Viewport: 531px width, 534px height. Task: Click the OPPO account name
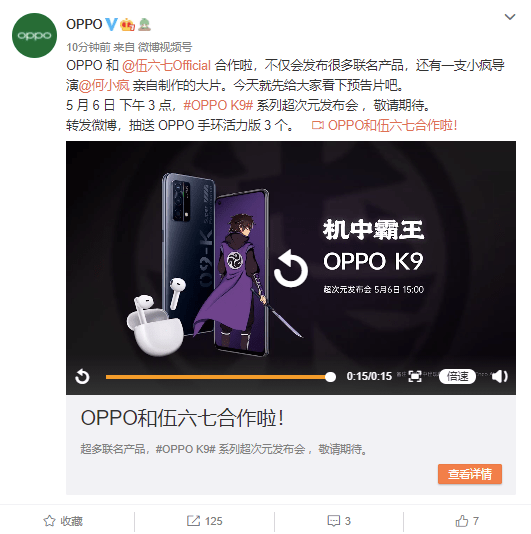pos(84,25)
